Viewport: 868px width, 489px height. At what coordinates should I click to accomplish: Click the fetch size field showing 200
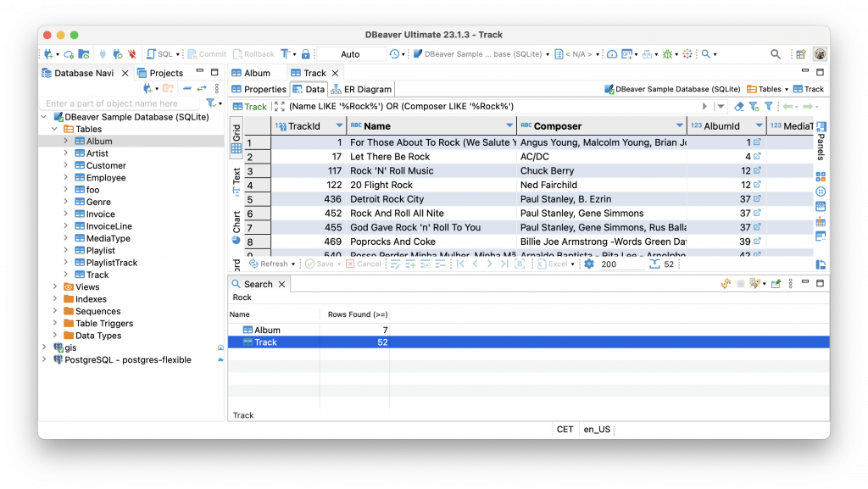[x=621, y=264]
